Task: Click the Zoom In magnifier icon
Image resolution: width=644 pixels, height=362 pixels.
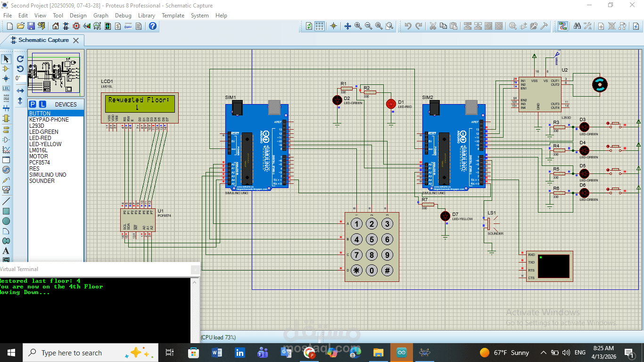Action: click(x=358, y=26)
